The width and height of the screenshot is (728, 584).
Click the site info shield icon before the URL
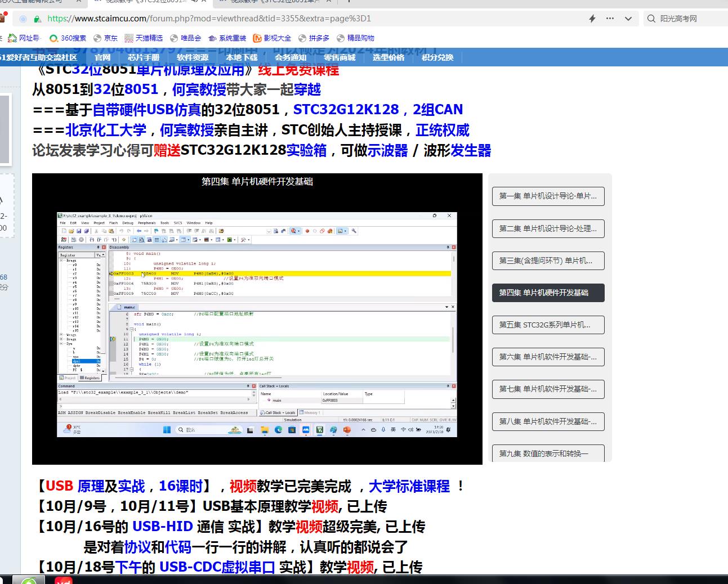(x=23, y=19)
